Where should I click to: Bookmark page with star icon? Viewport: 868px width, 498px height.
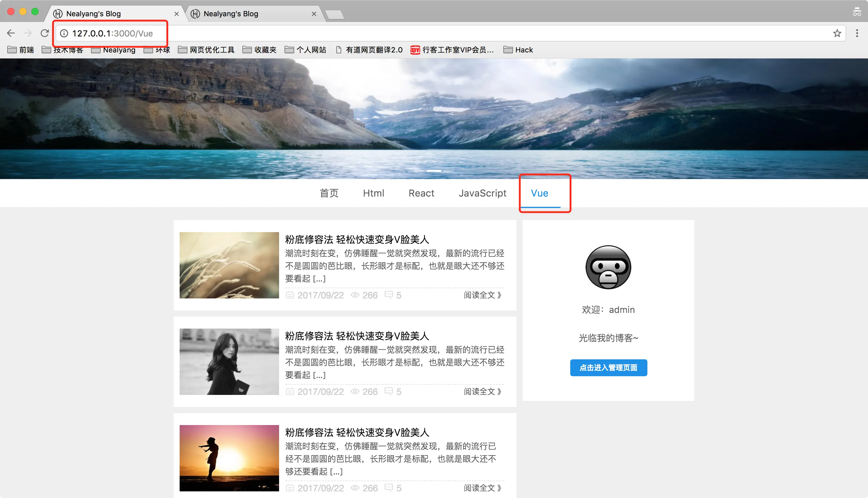pyautogui.click(x=837, y=33)
